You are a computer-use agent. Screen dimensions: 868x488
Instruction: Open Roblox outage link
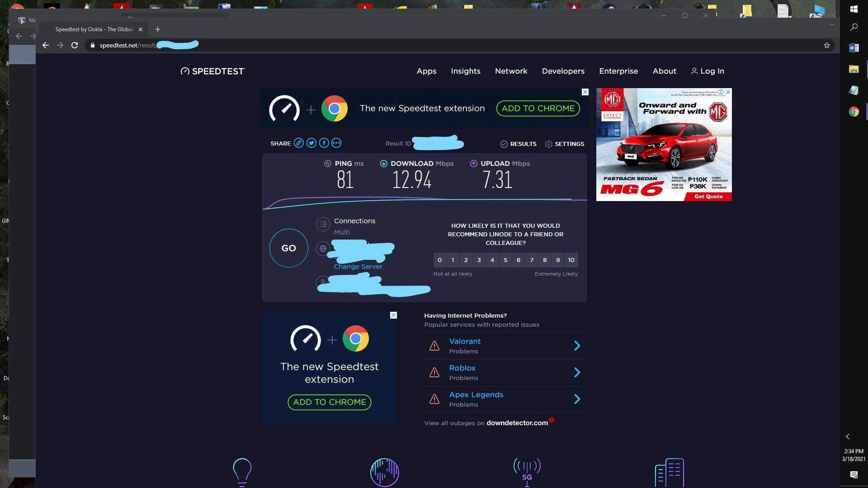pos(462,368)
